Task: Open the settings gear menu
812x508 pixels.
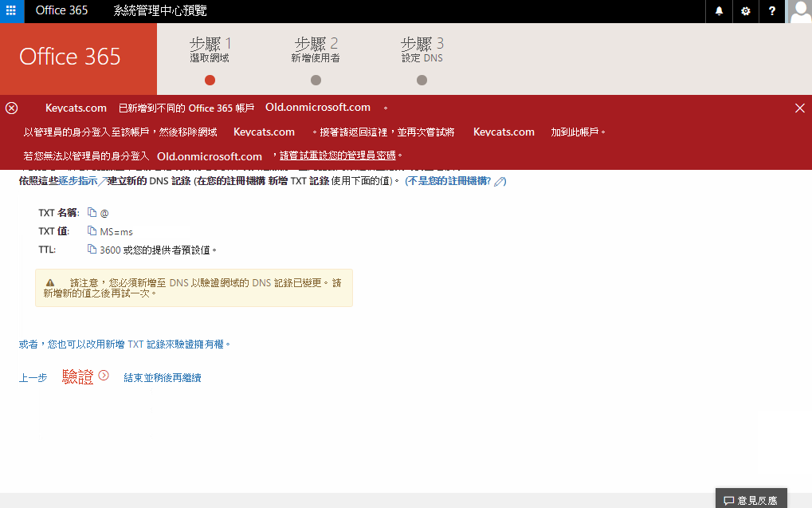Action: [x=745, y=11]
